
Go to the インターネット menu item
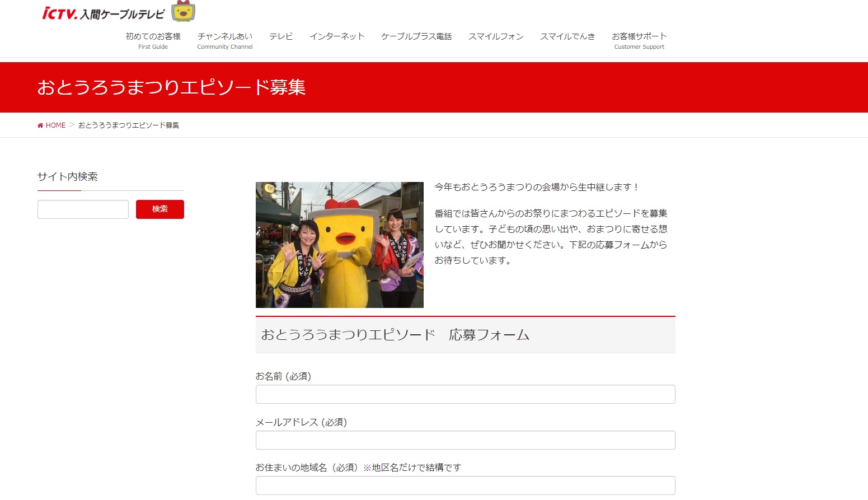click(337, 36)
